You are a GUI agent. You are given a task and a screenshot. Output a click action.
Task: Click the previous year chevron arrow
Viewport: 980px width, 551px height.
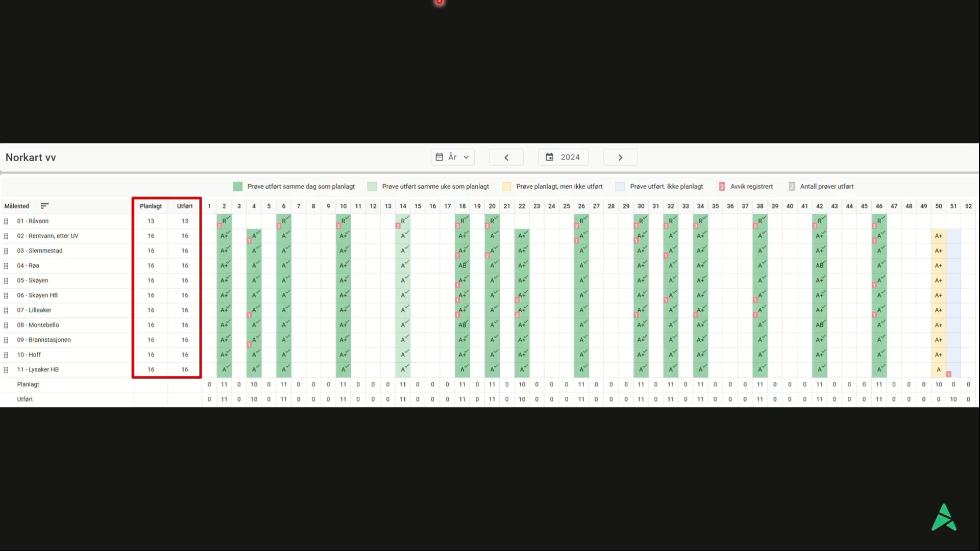click(x=506, y=158)
